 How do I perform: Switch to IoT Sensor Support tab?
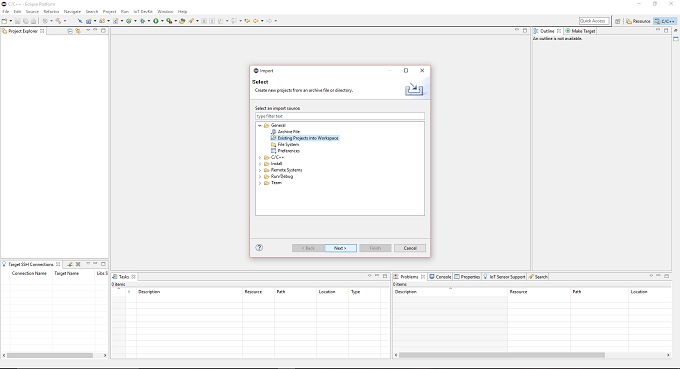coord(504,277)
